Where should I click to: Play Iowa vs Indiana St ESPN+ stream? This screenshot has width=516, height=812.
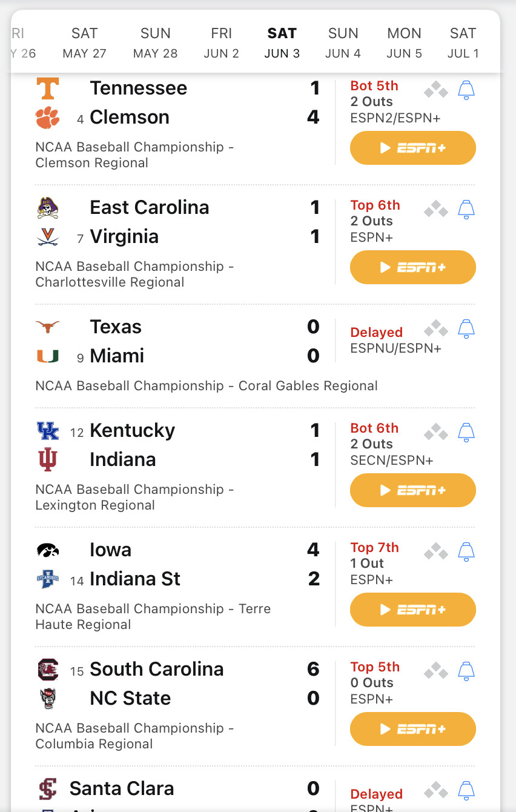(412, 610)
